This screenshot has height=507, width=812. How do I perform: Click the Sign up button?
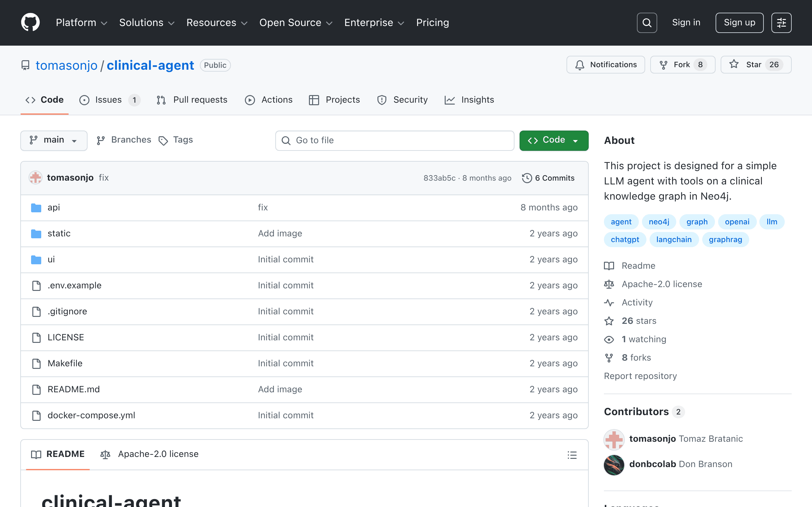tap(739, 23)
